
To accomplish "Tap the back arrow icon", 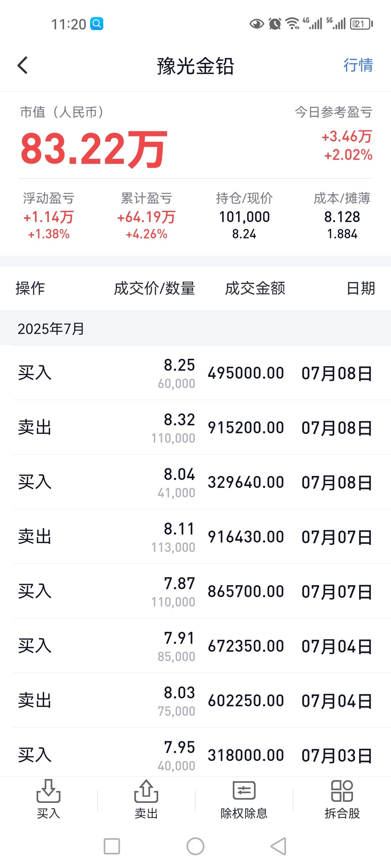I will point(22,65).
